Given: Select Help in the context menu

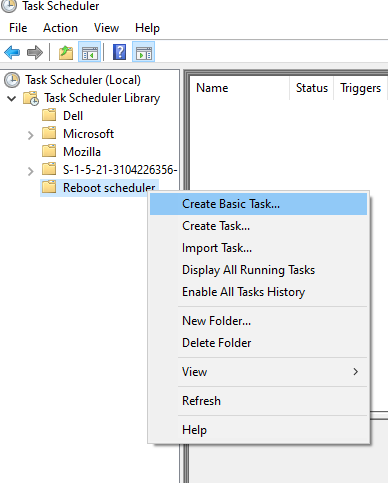Looking at the screenshot, I should coord(258,430).
